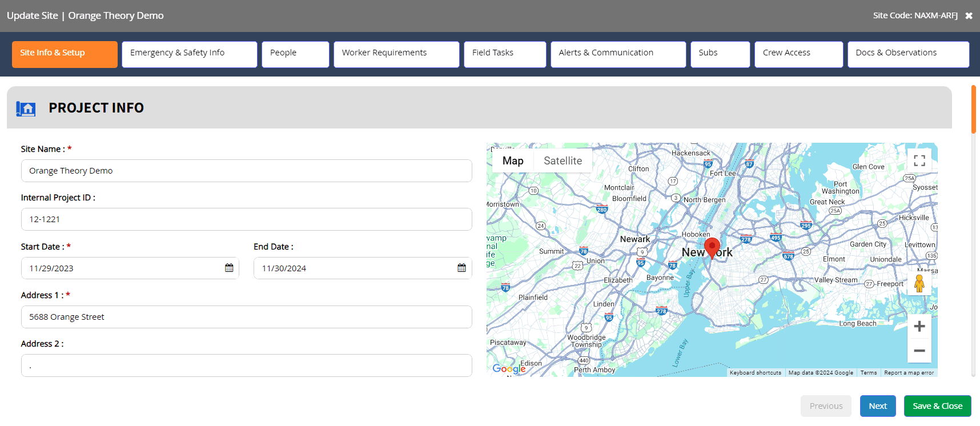Screen dimensions: 980x426
Task: Edit Address 1 field
Action: 246,317
